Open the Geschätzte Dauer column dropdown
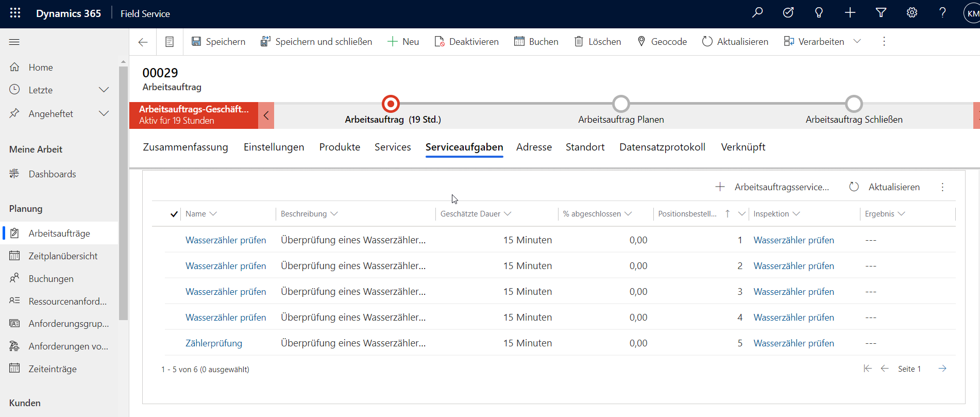The image size is (980, 417). coord(508,214)
